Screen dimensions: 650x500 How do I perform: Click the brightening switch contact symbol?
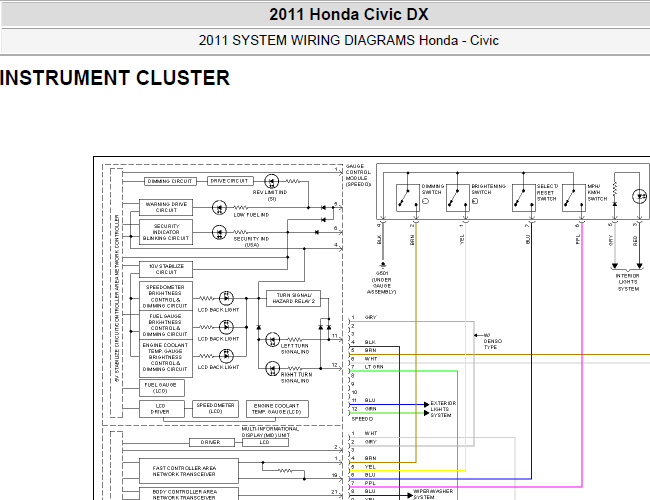pos(457,198)
